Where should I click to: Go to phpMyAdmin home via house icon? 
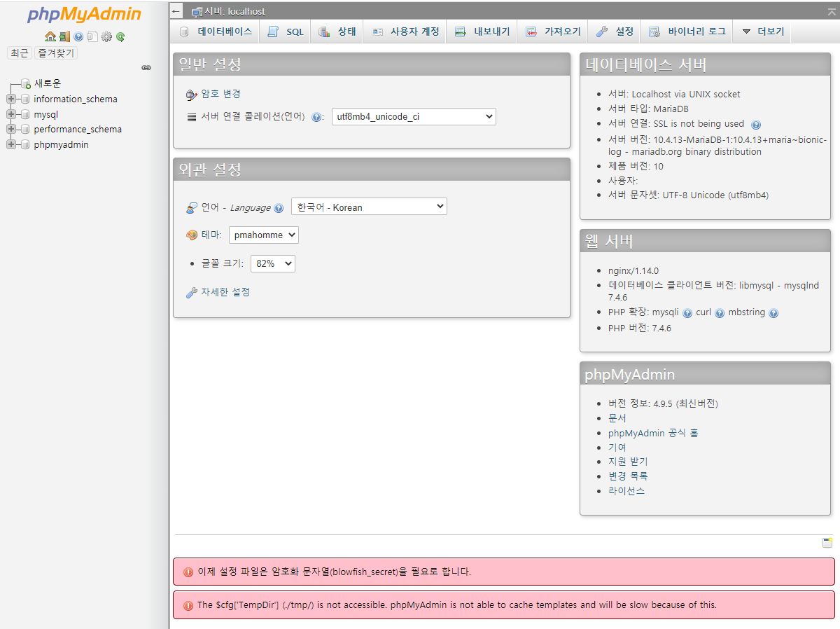[50, 36]
